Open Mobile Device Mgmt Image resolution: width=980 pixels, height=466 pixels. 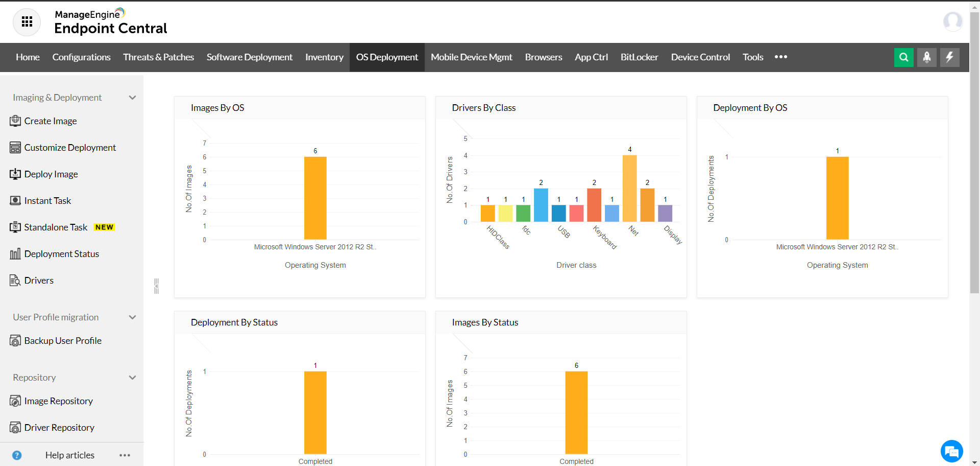click(x=471, y=57)
